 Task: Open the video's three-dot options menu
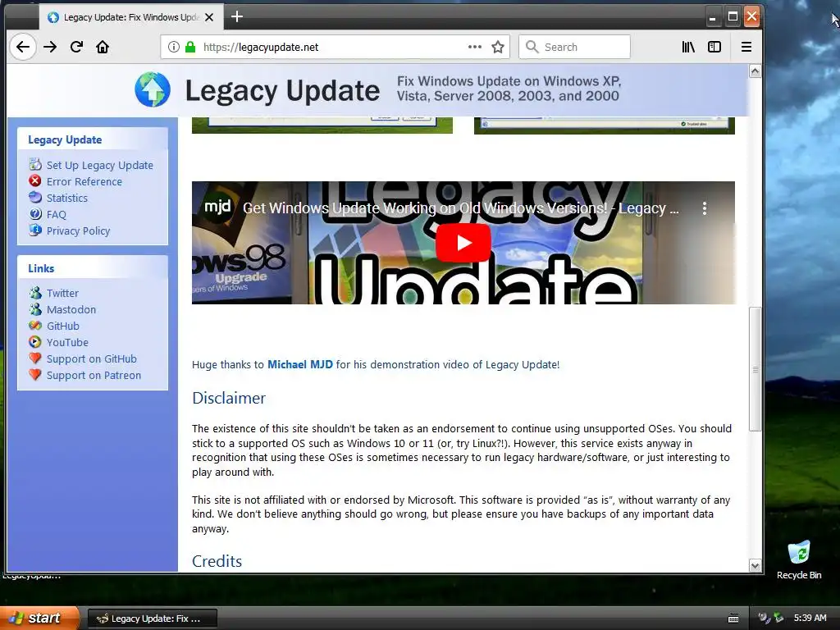tap(705, 208)
